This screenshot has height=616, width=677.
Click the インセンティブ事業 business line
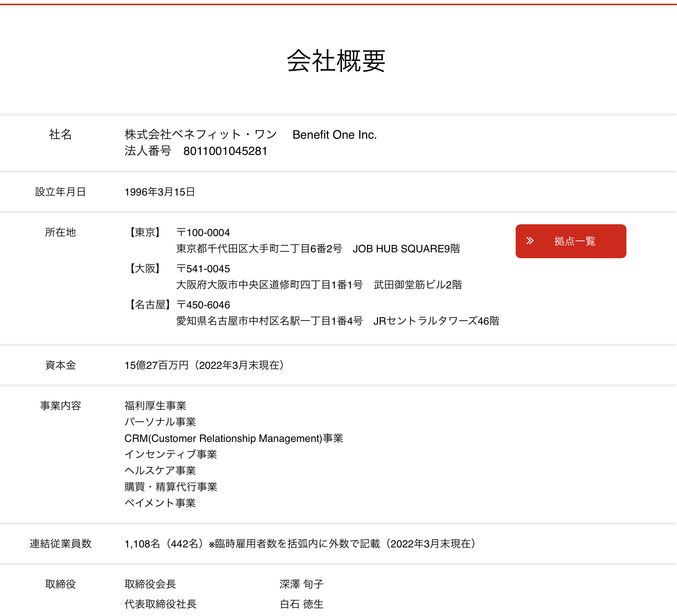tap(171, 454)
